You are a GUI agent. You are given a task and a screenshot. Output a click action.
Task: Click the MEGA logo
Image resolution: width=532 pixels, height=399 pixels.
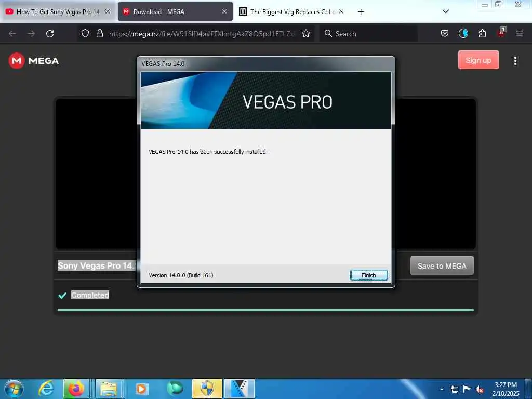[34, 61]
